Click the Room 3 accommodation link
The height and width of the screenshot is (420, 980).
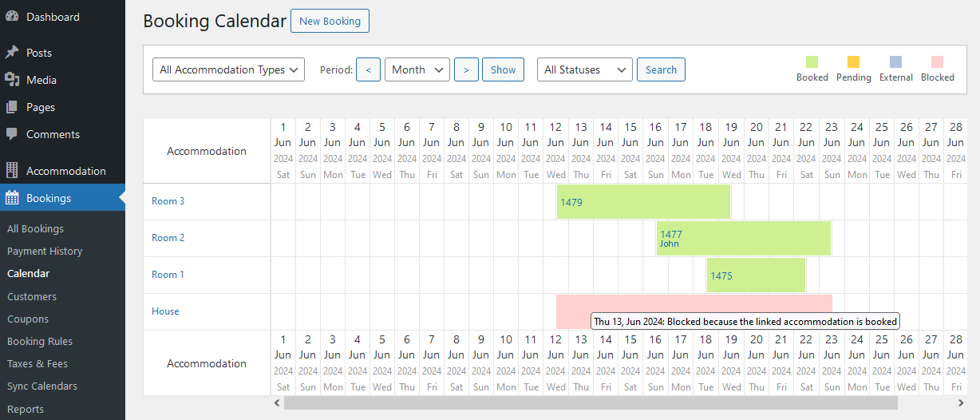pyautogui.click(x=168, y=201)
